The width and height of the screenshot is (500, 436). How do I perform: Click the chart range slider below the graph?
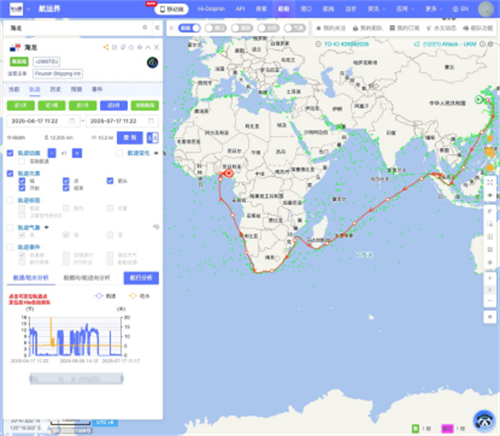[76, 379]
